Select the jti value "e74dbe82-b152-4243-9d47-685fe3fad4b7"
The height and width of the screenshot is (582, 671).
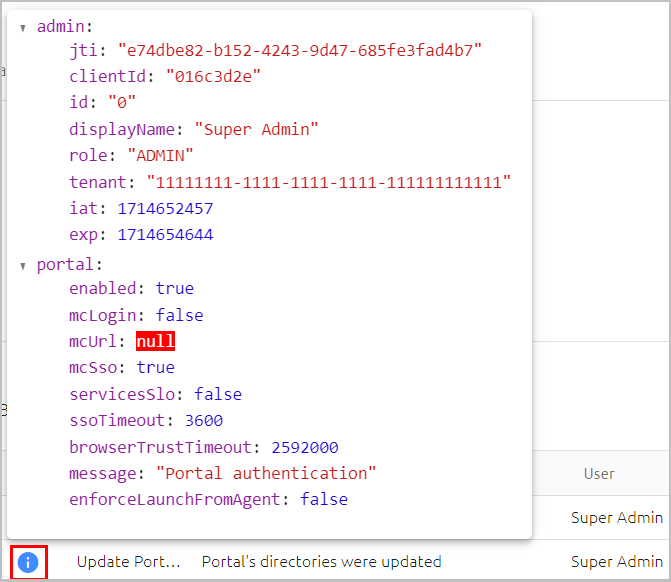click(x=300, y=50)
